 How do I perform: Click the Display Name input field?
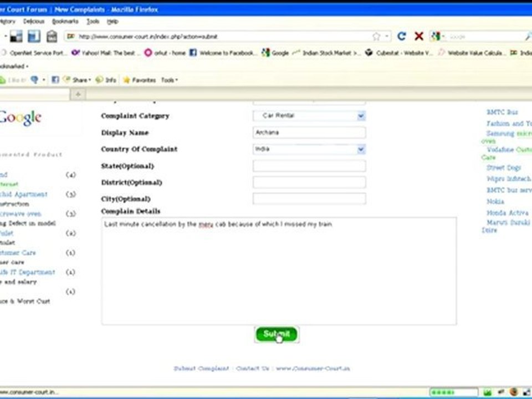(x=309, y=132)
